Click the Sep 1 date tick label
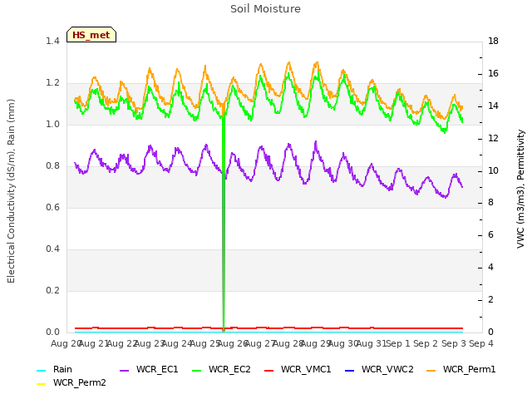Viewport: 532px width, 399px height. pyautogui.click(x=398, y=343)
